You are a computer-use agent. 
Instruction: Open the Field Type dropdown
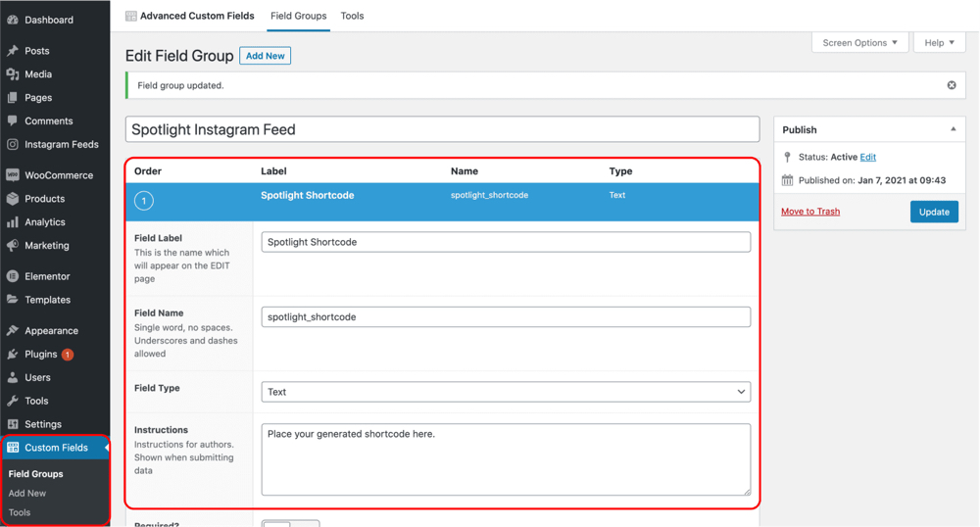click(x=506, y=392)
